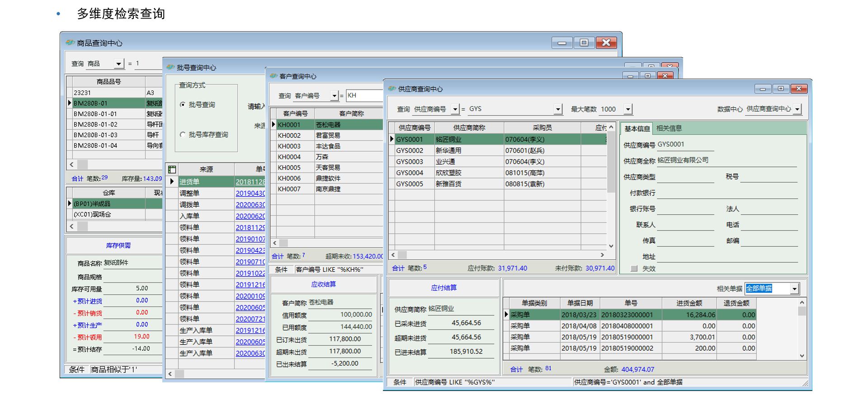This screenshot has width=868, height=395.
Task: Click the 应付结算 heading link
Action: [x=443, y=287]
